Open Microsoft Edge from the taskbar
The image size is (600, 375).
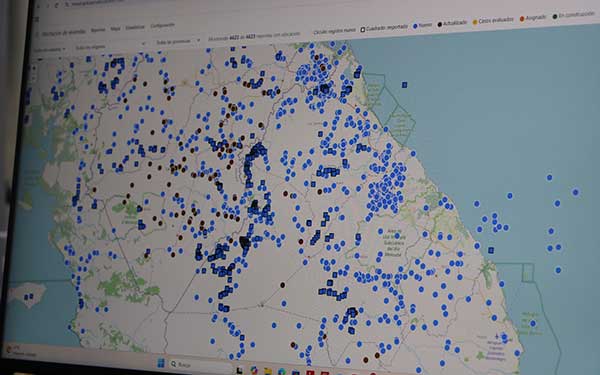tap(282, 372)
